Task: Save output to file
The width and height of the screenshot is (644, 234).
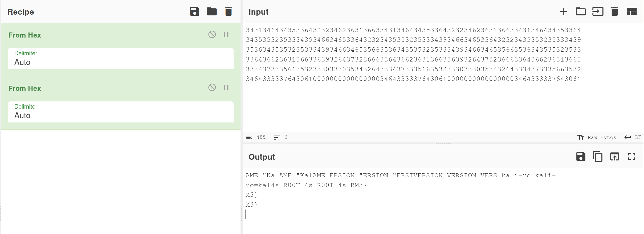Action: pyautogui.click(x=581, y=157)
